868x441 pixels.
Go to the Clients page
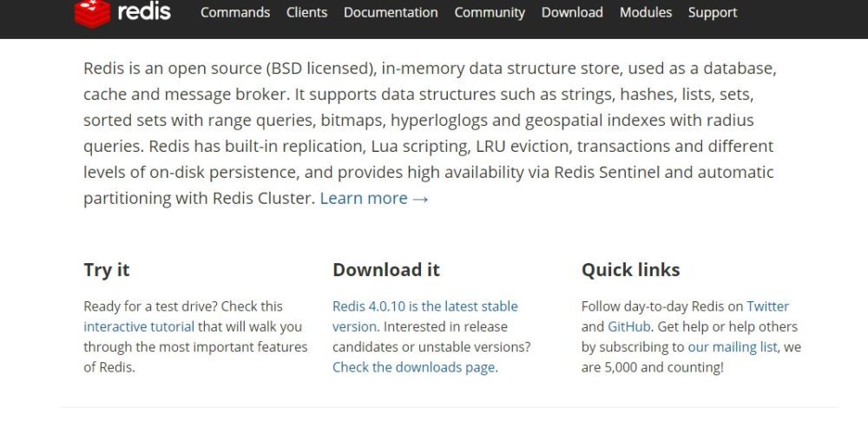coord(307,12)
